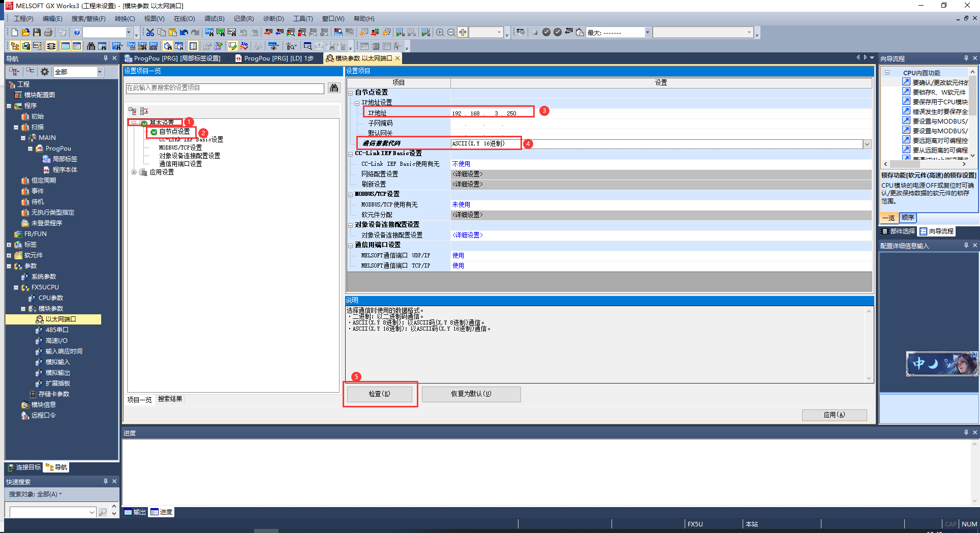Click the binoculars search button beside the setting search field

click(x=334, y=88)
